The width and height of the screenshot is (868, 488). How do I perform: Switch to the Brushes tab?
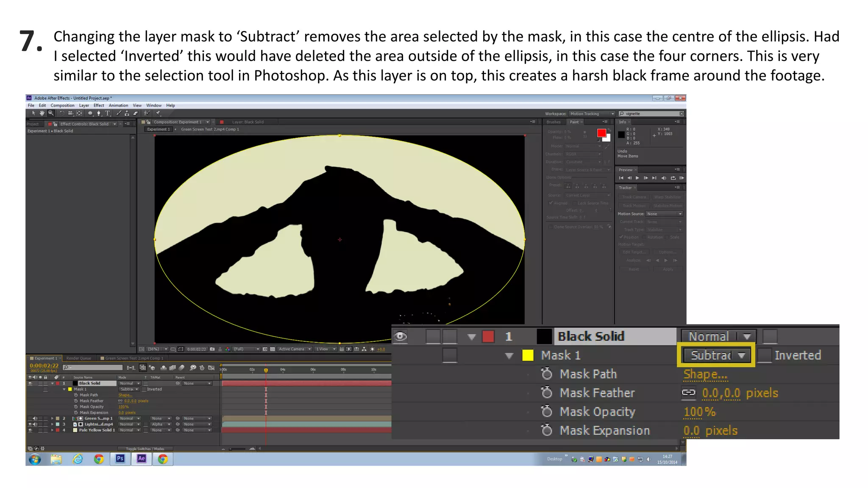(x=554, y=122)
